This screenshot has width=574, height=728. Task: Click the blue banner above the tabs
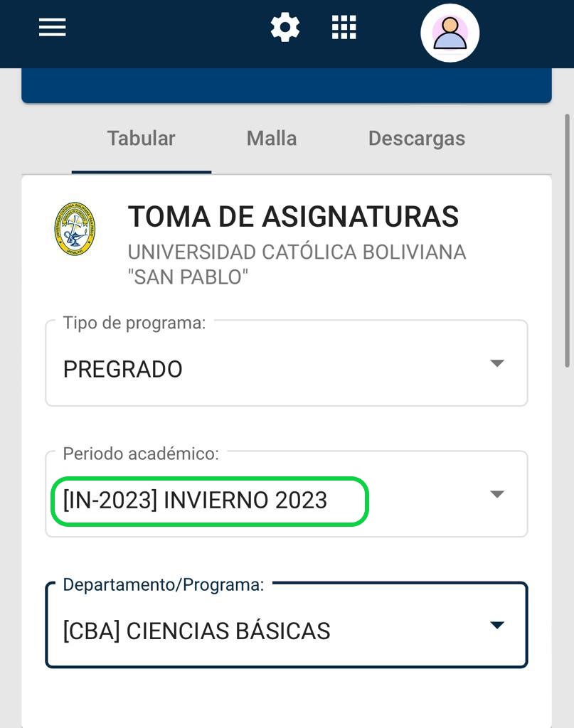click(x=287, y=85)
